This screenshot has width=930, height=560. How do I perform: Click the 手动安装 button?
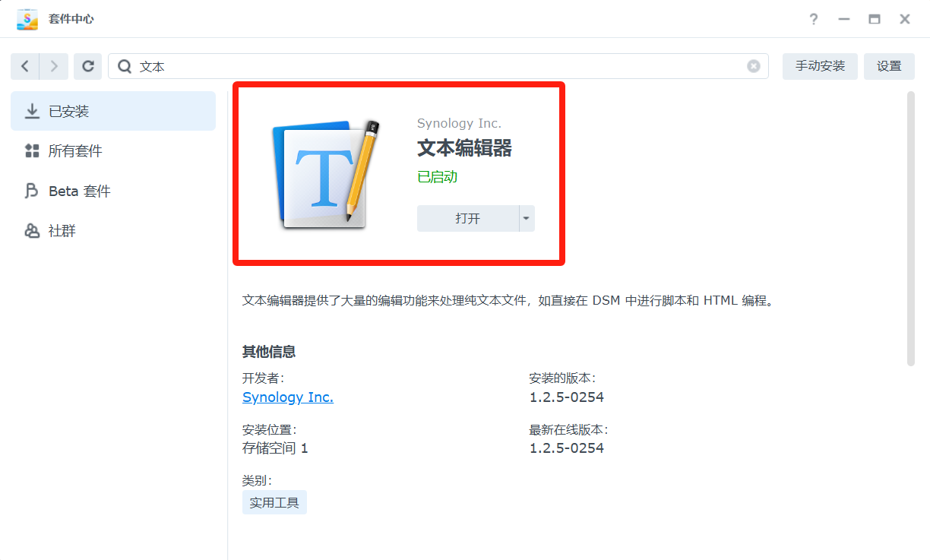pos(820,66)
